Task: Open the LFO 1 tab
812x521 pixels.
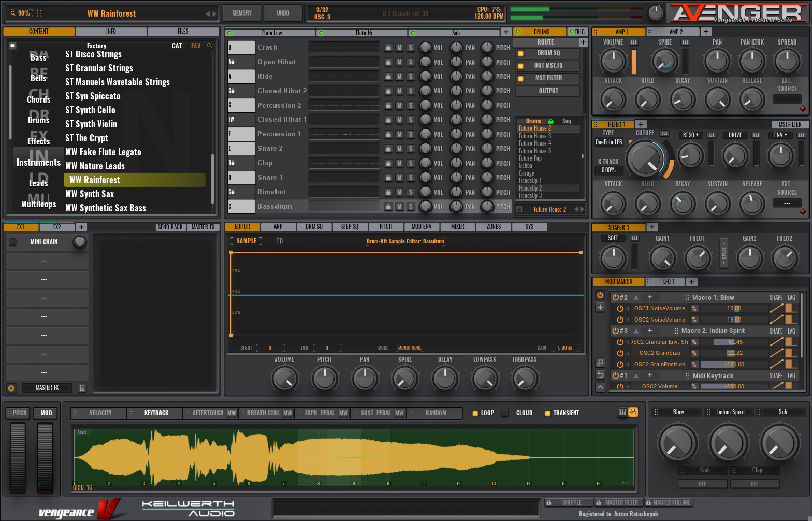Action: pyautogui.click(x=666, y=282)
